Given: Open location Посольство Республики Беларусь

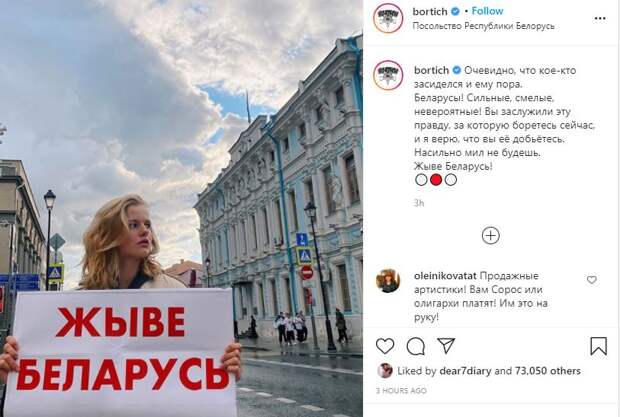Looking at the screenshot, I should click(483, 26).
